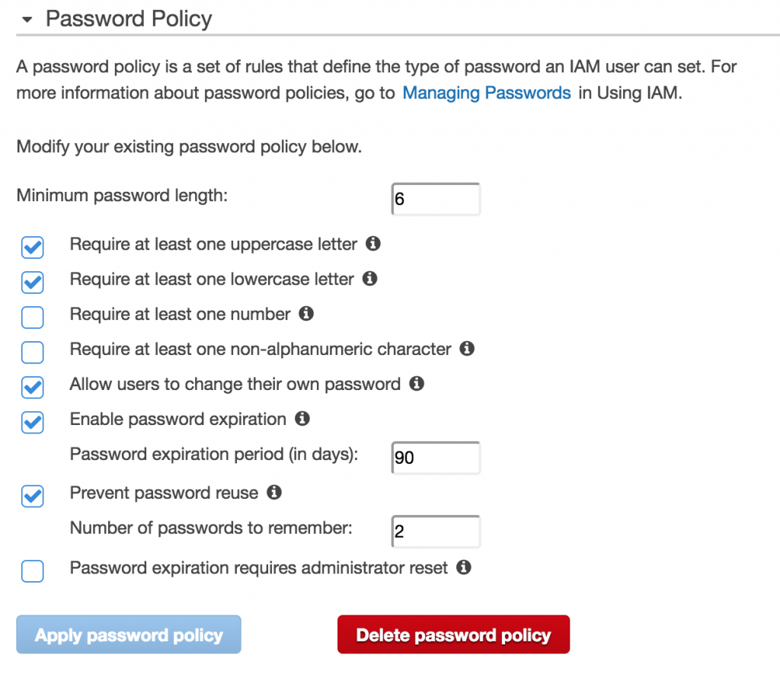780x700 pixels.
Task: Show info for Allow users to change password
Action: [x=417, y=384]
